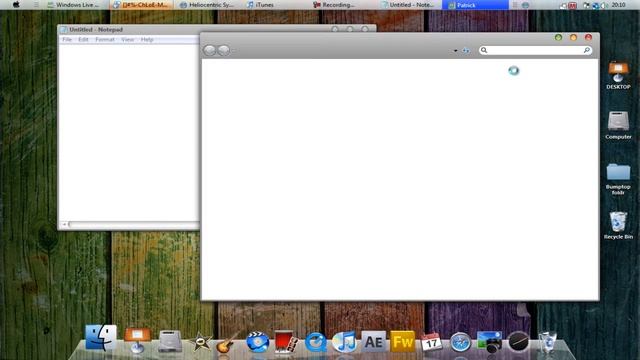Open the Bumptop folder on the desktop
This screenshot has height=360, width=640.
pos(618,178)
